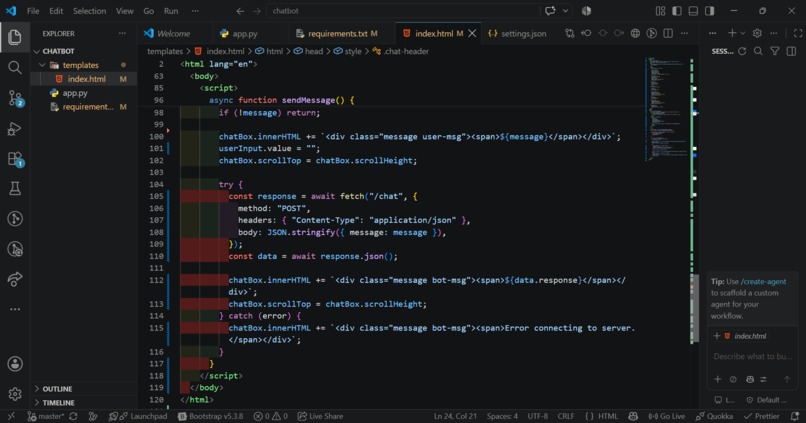Viewport: 806px width, 423px height.
Task: Open the Run menu
Action: click(171, 11)
